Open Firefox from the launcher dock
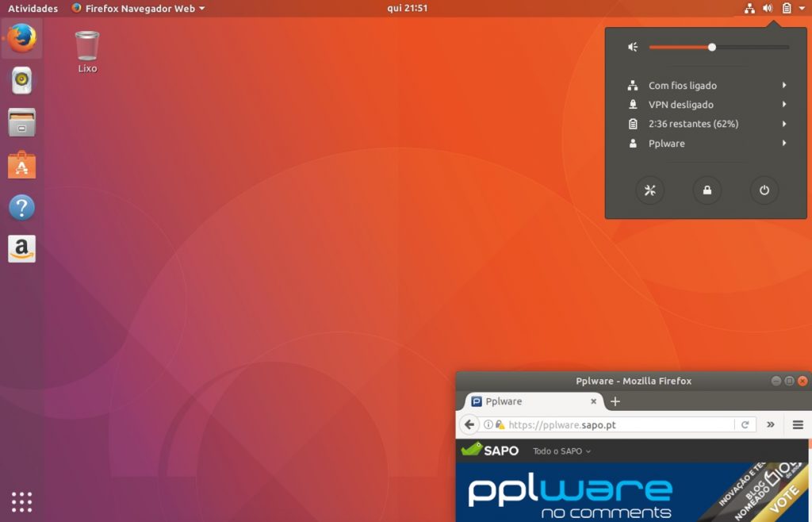This screenshot has width=812, height=522. coord(21,38)
